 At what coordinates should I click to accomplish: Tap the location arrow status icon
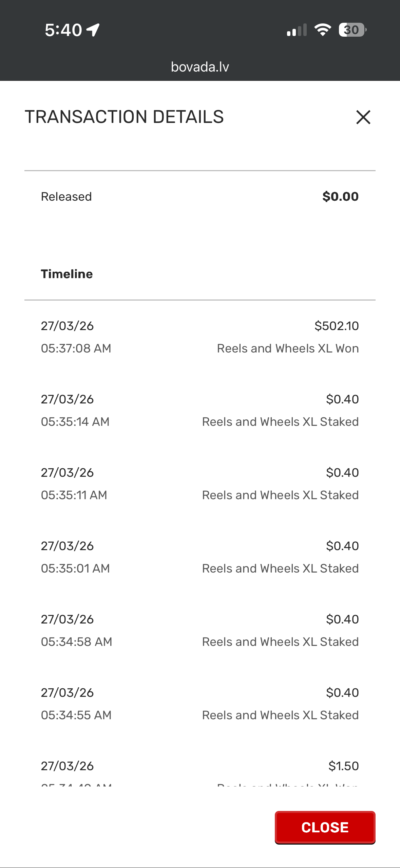[x=93, y=30]
